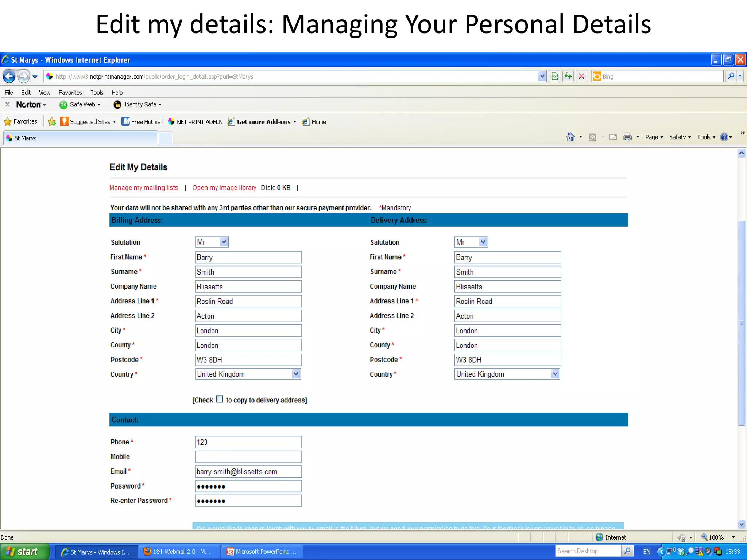Image resolution: width=747 pixels, height=560 pixels.
Task: Select the St Marys browser tab
Action: click(x=80, y=138)
